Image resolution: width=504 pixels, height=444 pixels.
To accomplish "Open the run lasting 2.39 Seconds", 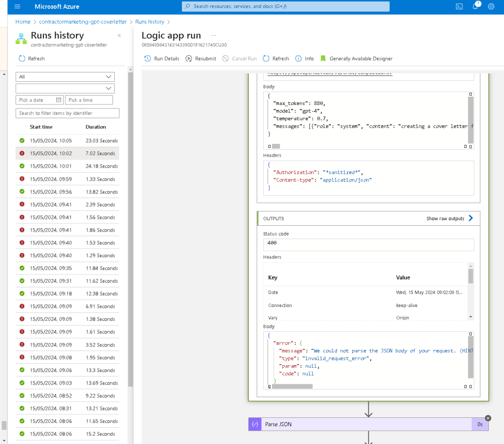I will (x=67, y=205).
